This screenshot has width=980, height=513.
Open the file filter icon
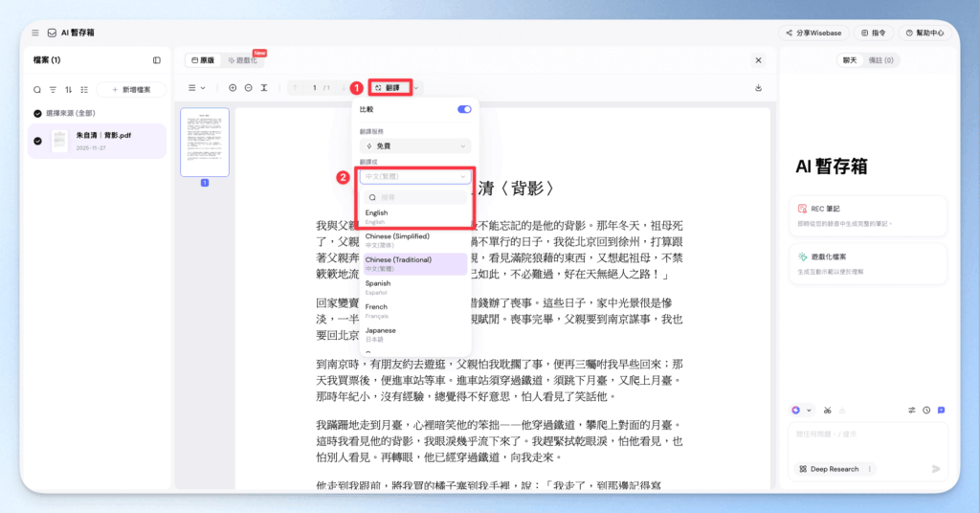54,90
